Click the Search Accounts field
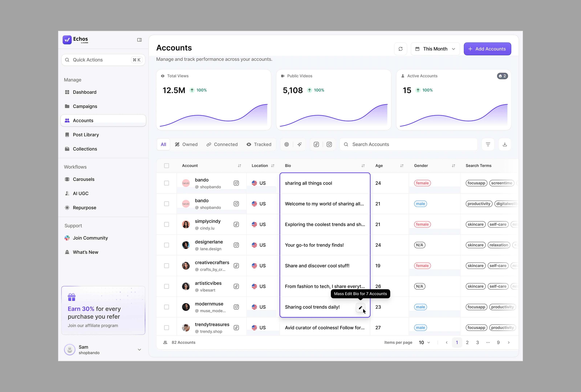The height and width of the screenshot is (392, 581). coord(408,144)
